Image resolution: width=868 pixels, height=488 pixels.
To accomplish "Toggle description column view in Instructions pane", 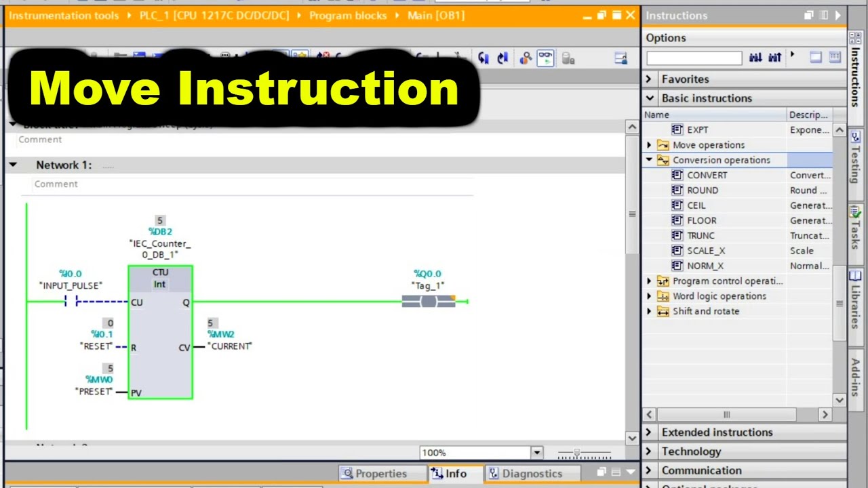I will pos(835,58).
